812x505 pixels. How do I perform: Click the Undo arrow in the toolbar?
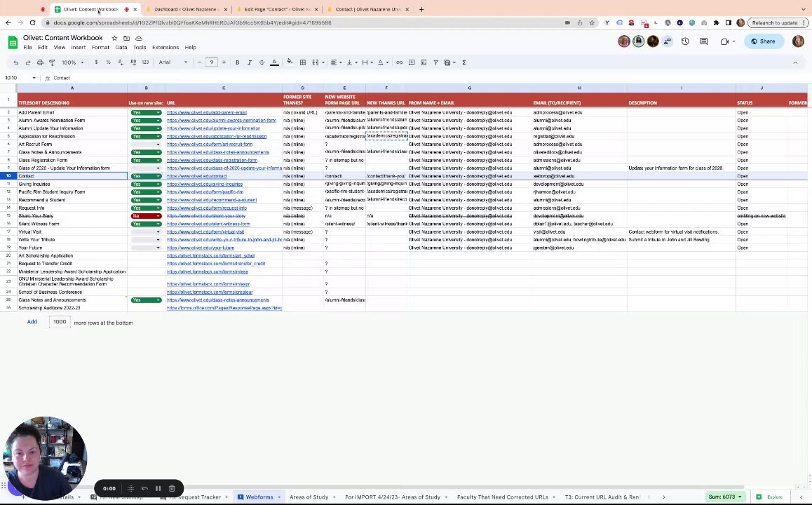pos(16,62)
